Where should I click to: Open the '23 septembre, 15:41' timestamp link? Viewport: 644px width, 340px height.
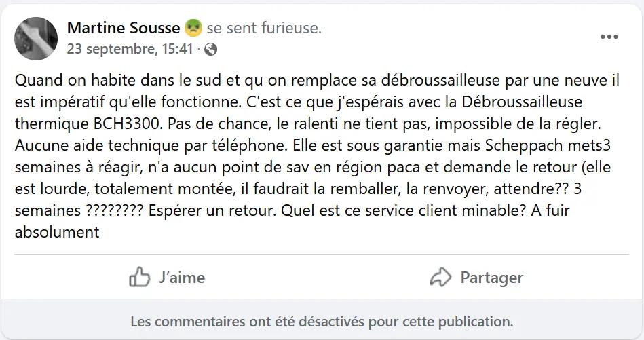point(130,49)
